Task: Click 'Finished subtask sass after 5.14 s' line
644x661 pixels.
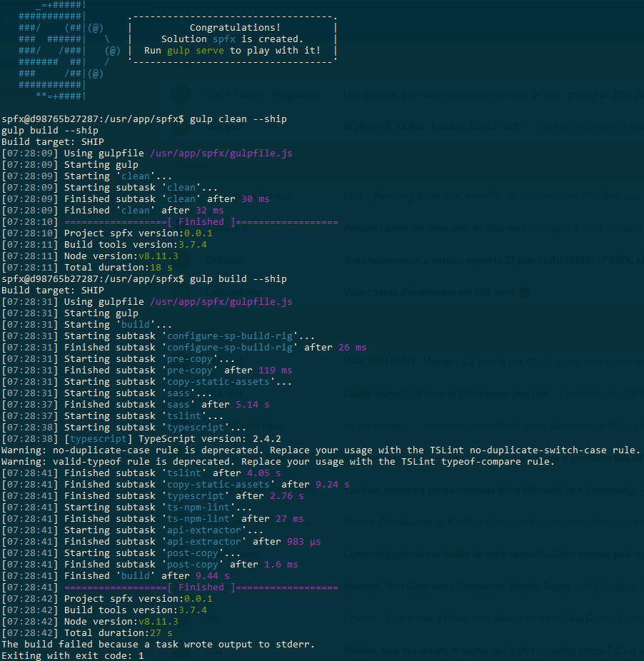Action: [x=136, y=405]
